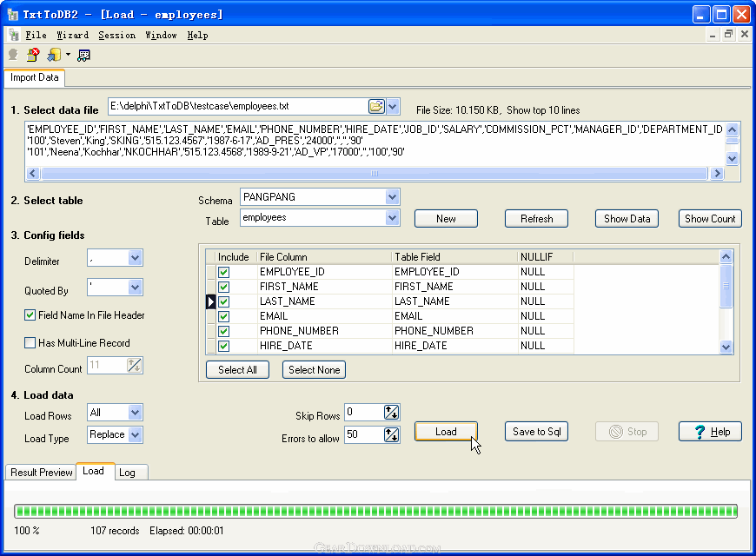The image size is (756, 556).
Task: Click the file preview scroll right arrow
Action: 717,174
